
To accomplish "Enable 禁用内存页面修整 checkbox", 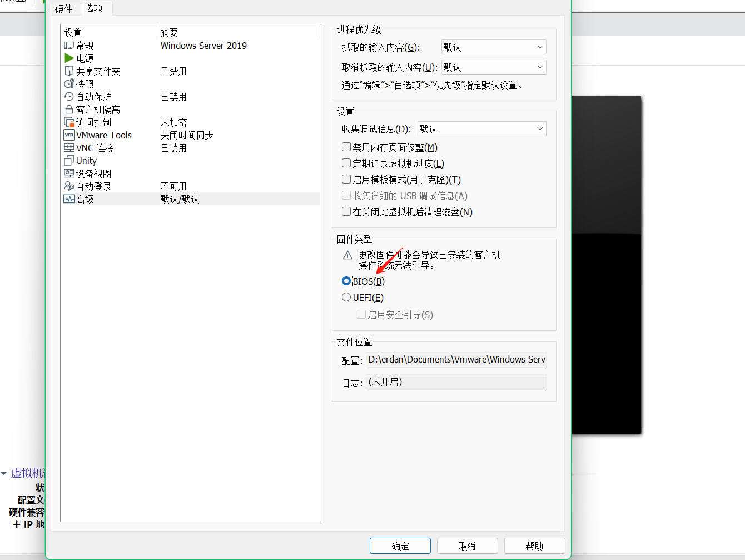I will 346,147.
